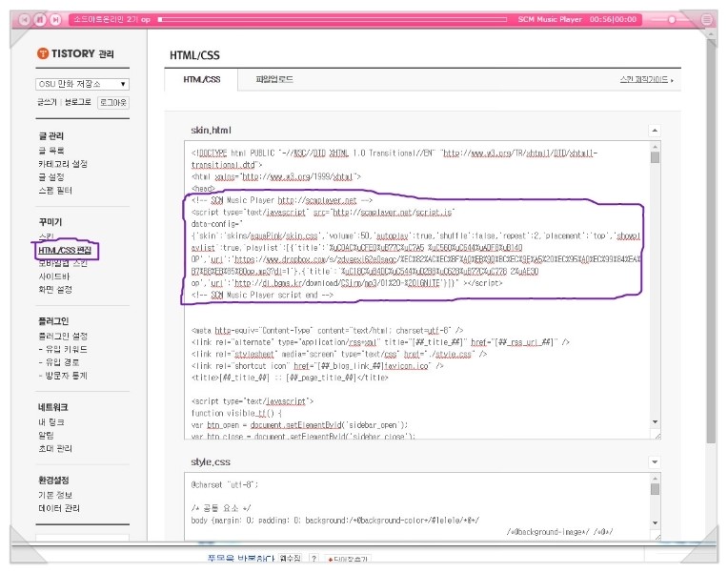Image resolution: width=728 pixels, height=573 pixels.
Task: Click the 네트워크 section heading
Action: 53,407
